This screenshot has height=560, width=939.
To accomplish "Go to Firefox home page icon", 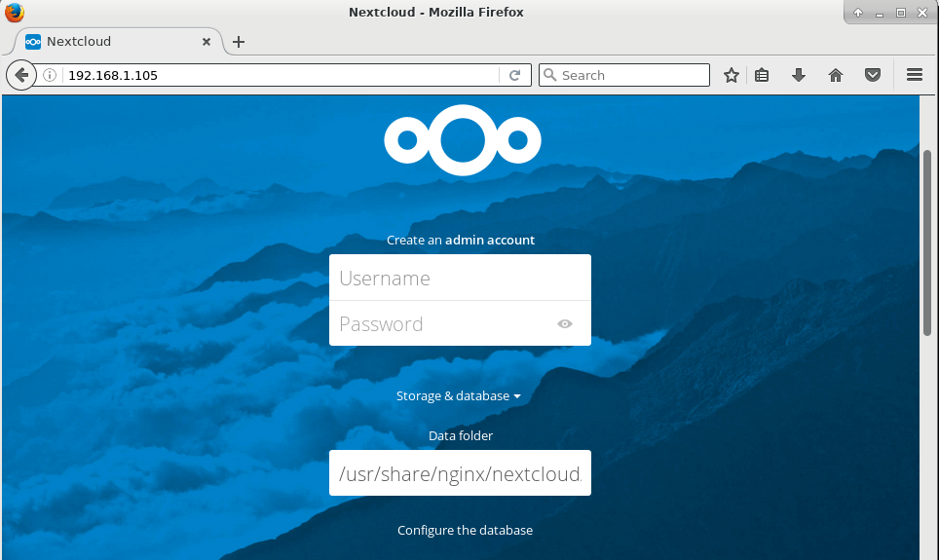I will click(x=836, y=75).
